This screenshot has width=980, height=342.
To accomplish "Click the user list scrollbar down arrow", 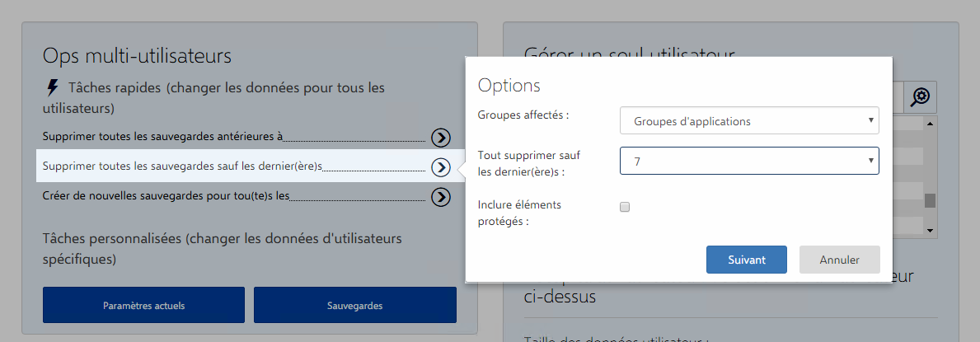I will point(930,230).
